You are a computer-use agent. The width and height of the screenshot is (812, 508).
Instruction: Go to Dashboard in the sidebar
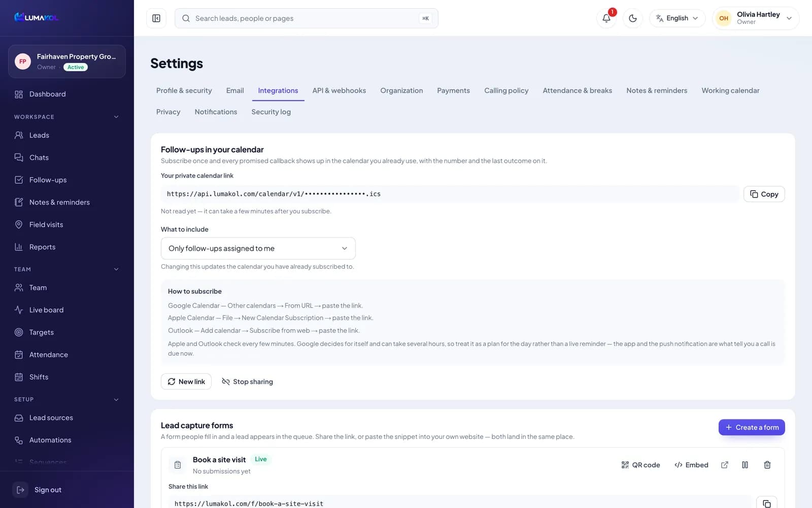pyautogui.click(x=67, y=94)
